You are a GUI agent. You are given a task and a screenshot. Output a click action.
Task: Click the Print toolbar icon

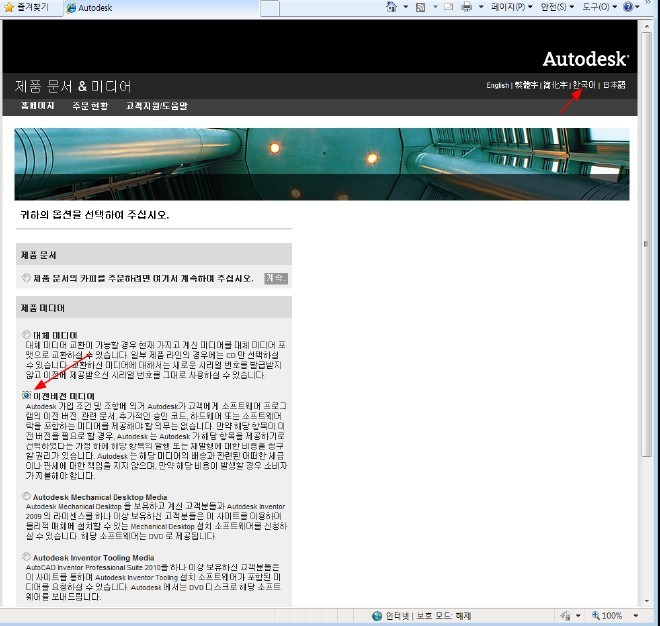pyautogui.click(x=466, y=7)
